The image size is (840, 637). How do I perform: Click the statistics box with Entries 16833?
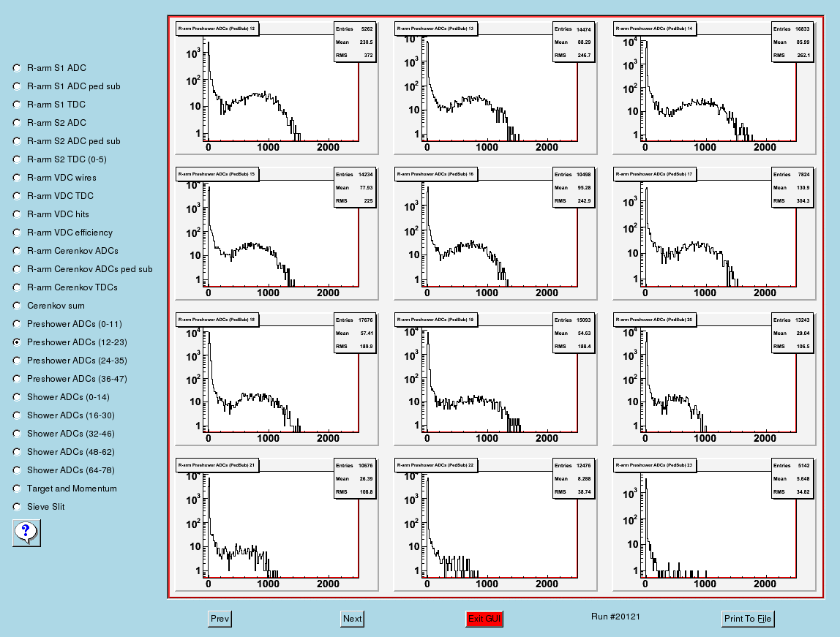(792, 42)
